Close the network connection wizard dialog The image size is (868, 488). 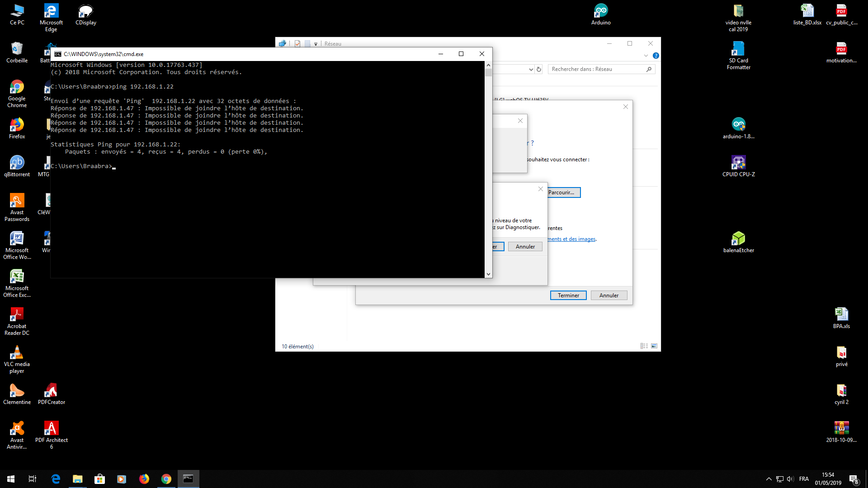626,107
